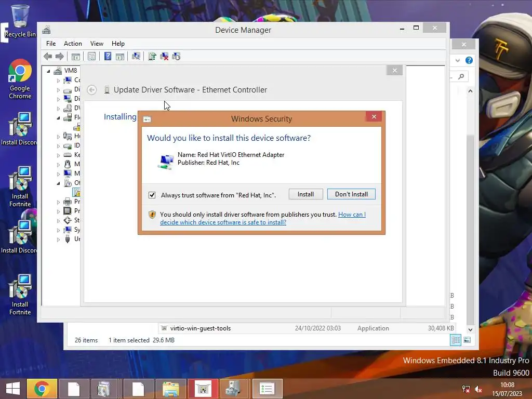Select the processor chip tree item
The height and width of the screenshot is (399, 532).
[72, 211]
